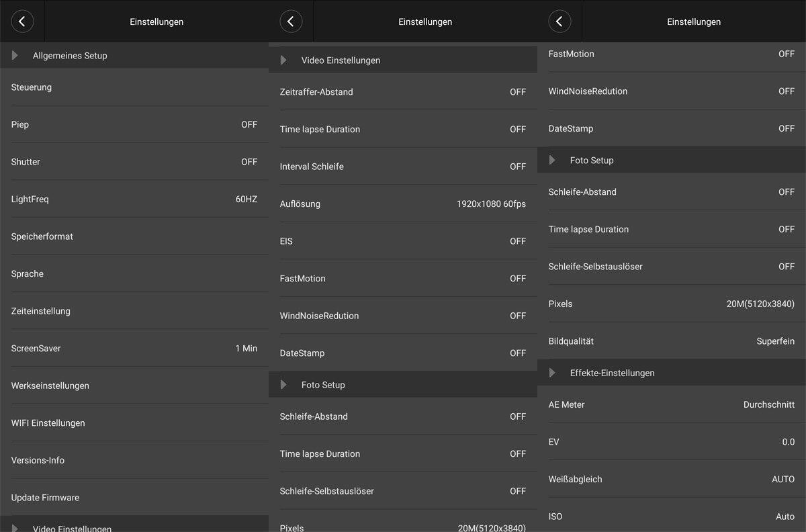Open the Speicherformat entry
Image resolution: width=806 pixels, height=532 pixels.
click(x=134, y=236)
